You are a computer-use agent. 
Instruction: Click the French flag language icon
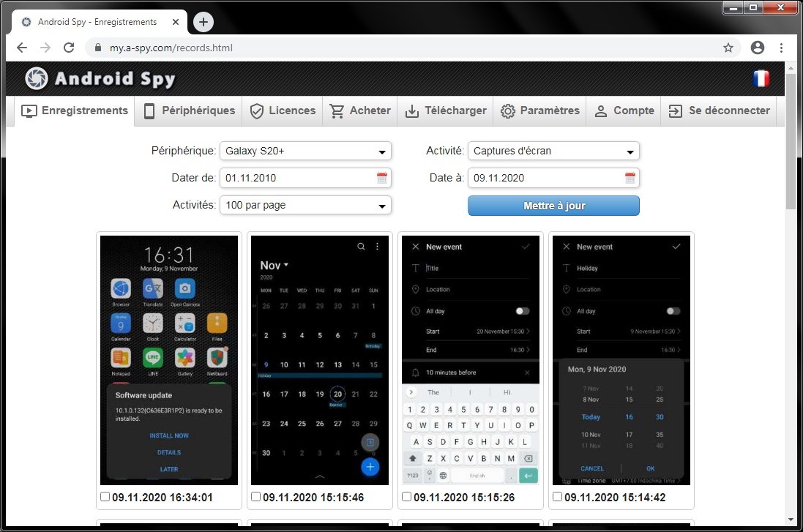[761, 78]
